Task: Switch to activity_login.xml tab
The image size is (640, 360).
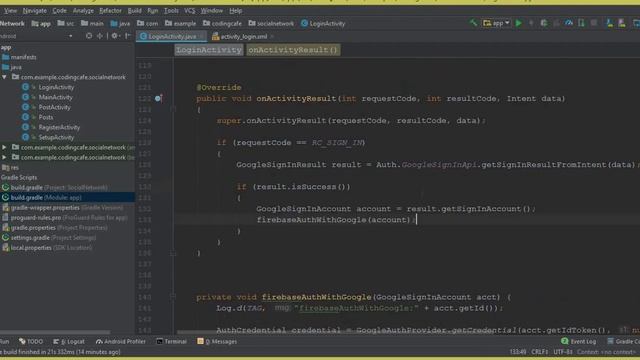Action: [243, 36]
